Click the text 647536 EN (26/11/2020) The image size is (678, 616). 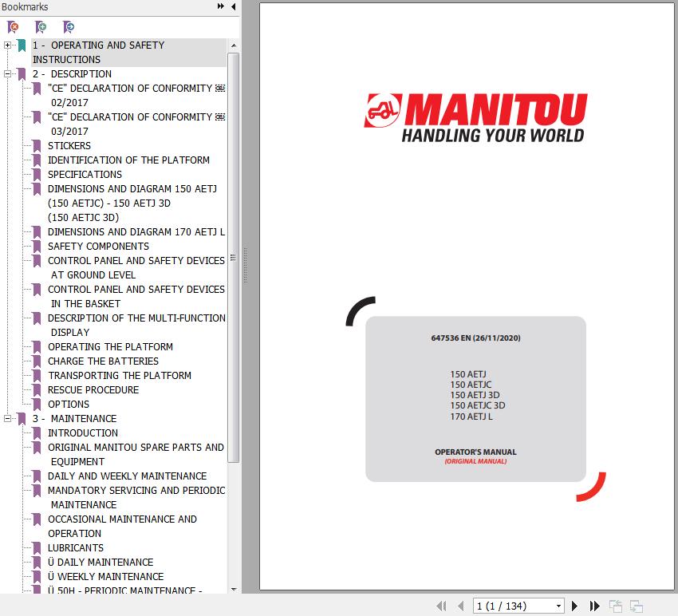pos(475,338)
